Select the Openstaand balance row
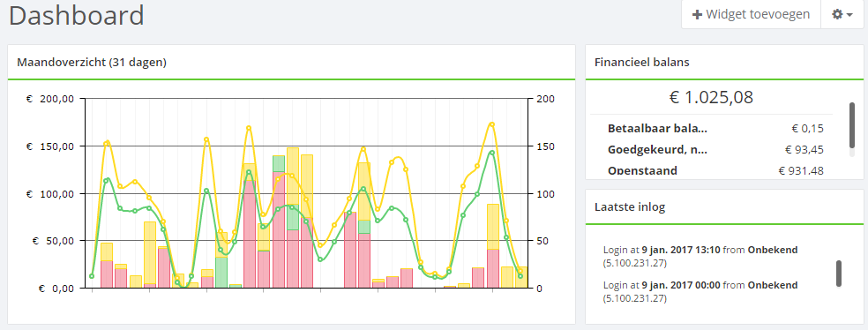Image resolution: width=868 pixels, height=330 pixels. pyautogui.click(x=715, y=170)
